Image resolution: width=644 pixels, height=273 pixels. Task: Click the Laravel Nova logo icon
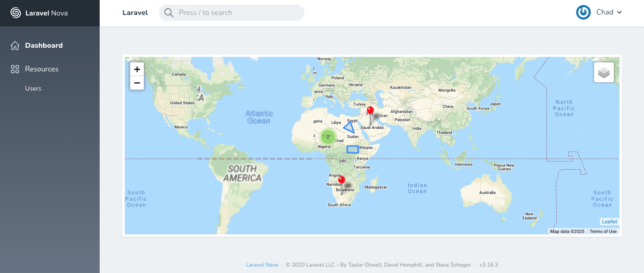[16, 13]
